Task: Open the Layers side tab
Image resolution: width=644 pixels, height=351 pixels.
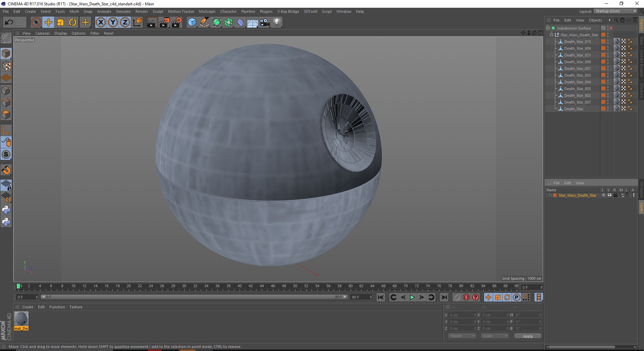Action: click(641, 207)
